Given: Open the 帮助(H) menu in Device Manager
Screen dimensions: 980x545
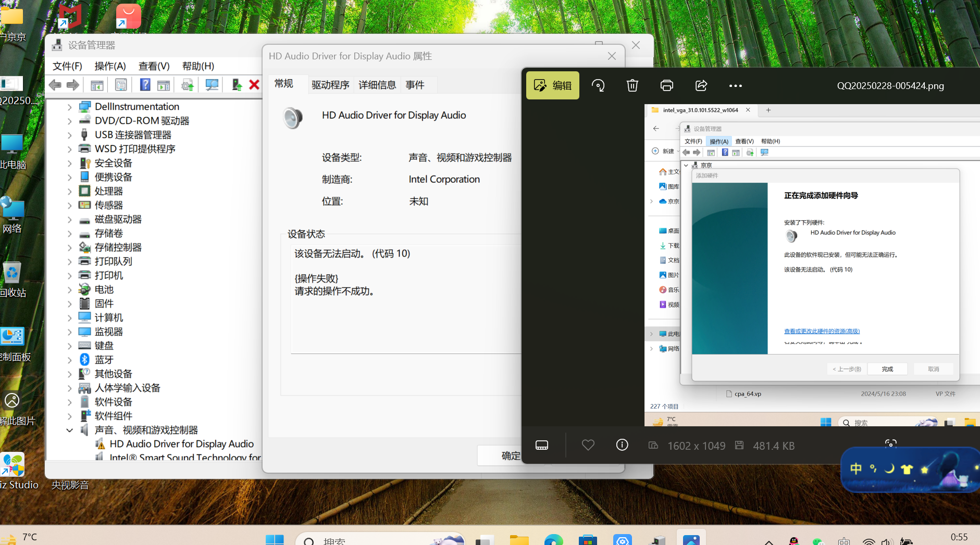Looking at the screenshot, I should pos(198,66).
